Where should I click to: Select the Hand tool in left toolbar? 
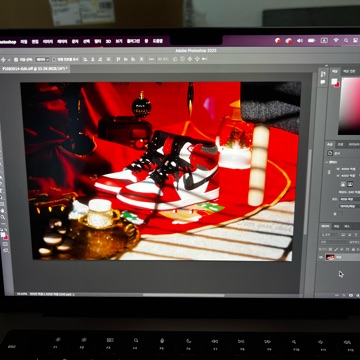[3, 210]
